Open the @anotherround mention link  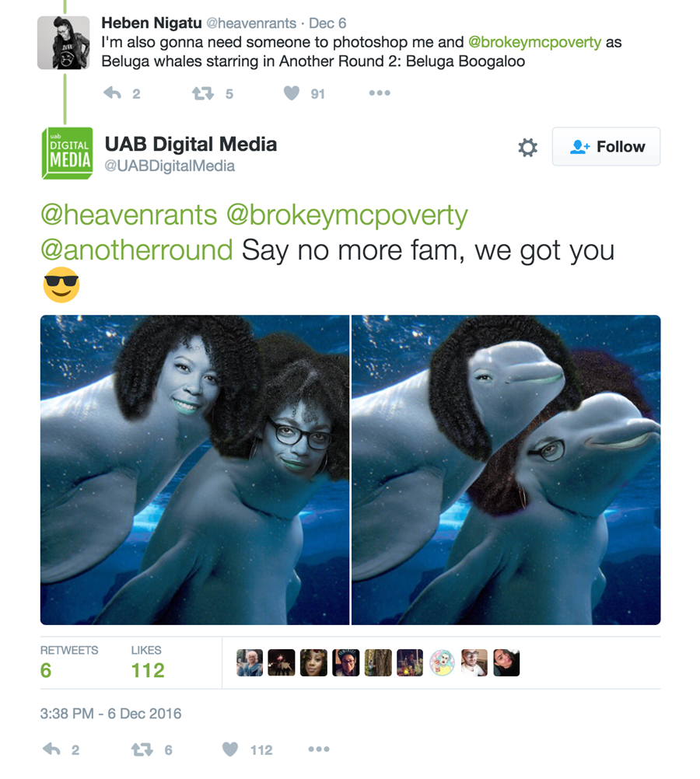click(x=137, y=250)
